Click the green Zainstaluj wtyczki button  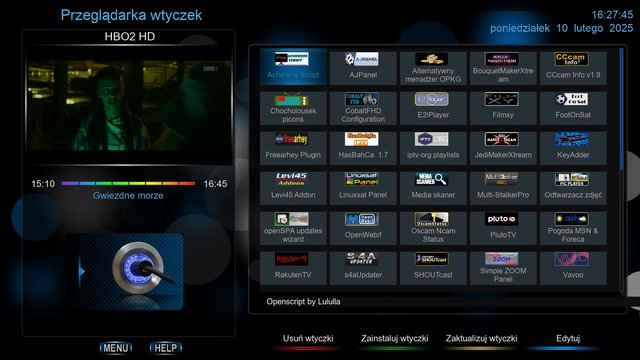394,341
